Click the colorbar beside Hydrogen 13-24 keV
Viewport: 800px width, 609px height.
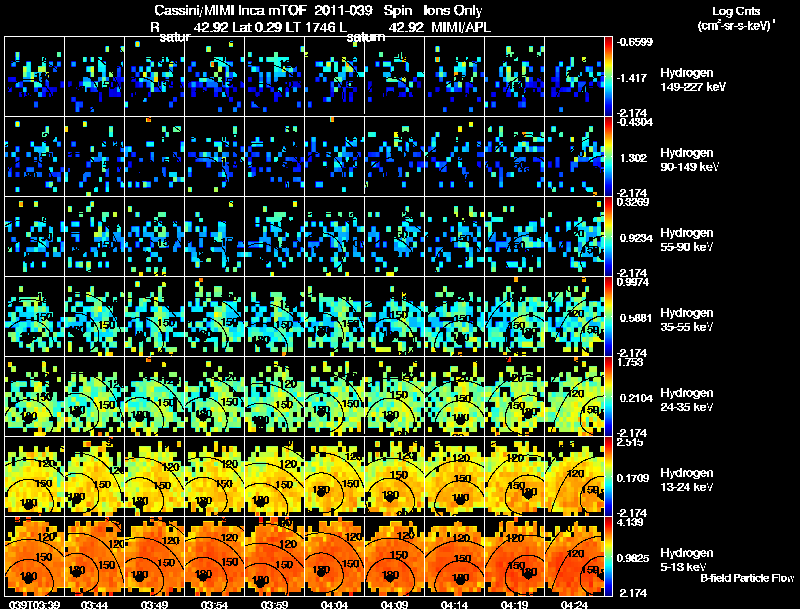608,476
